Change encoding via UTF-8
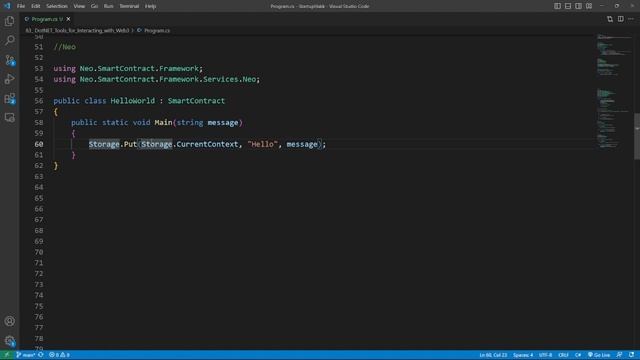The image size is (640, 360). point(545,355)
